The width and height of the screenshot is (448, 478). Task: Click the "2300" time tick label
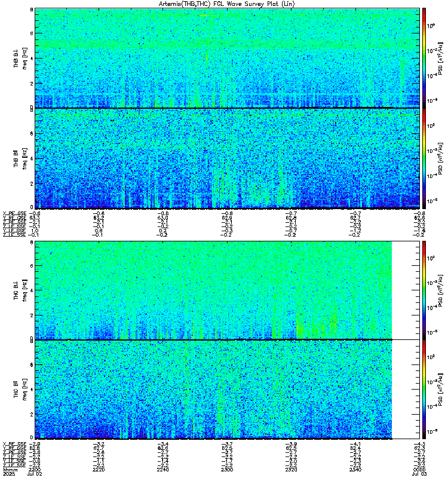[x=227, y=470]
